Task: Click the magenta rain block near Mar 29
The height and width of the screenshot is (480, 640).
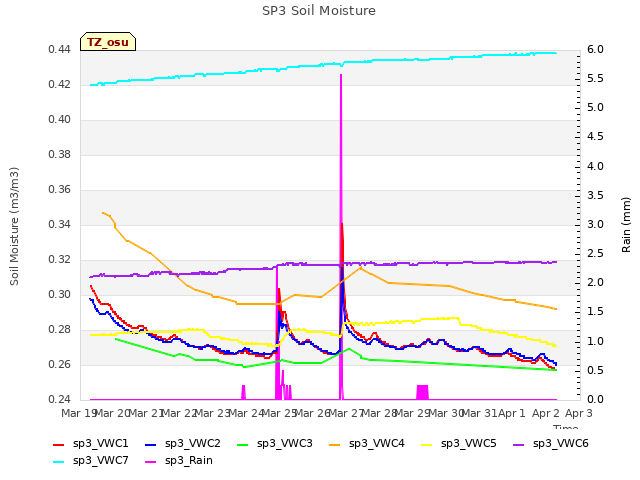Action: pos(422,392)
